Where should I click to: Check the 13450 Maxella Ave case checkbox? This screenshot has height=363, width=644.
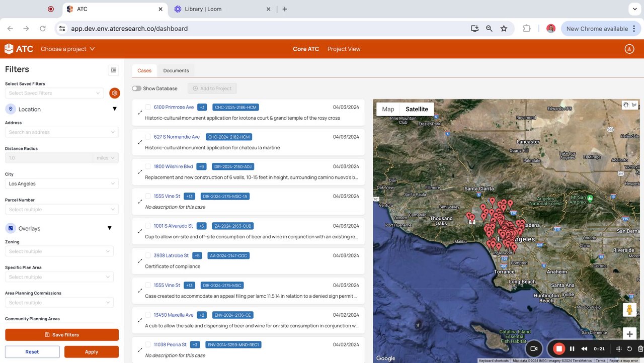point(148,315)
